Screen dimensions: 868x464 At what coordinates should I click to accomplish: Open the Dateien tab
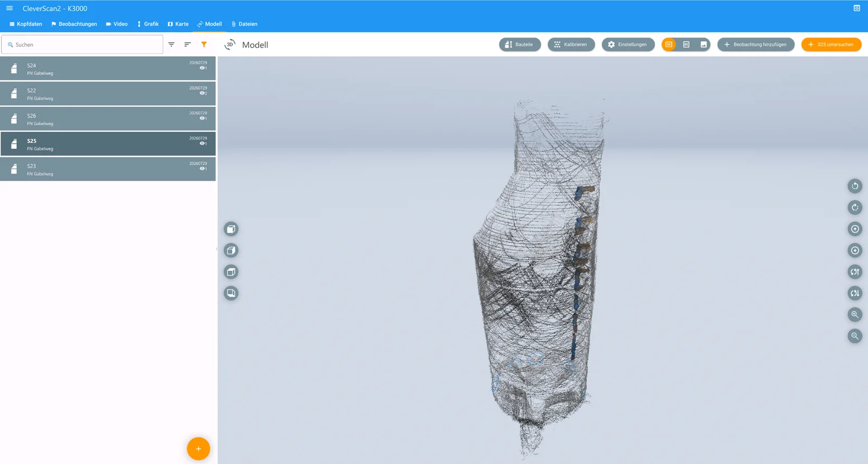pyautogui.click(x=244, y=24)
